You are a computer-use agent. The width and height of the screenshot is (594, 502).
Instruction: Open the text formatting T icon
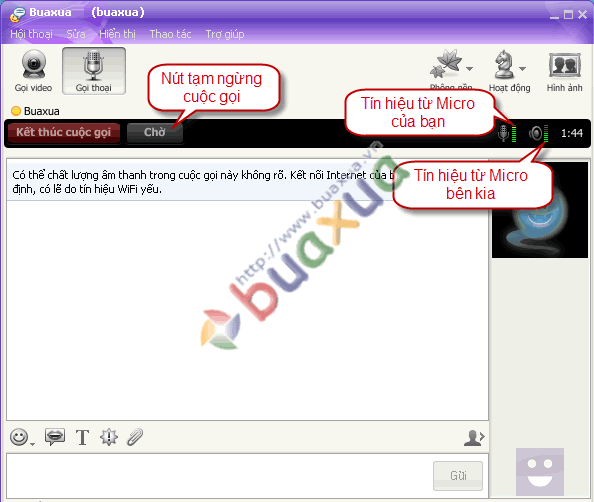point(82,437)
